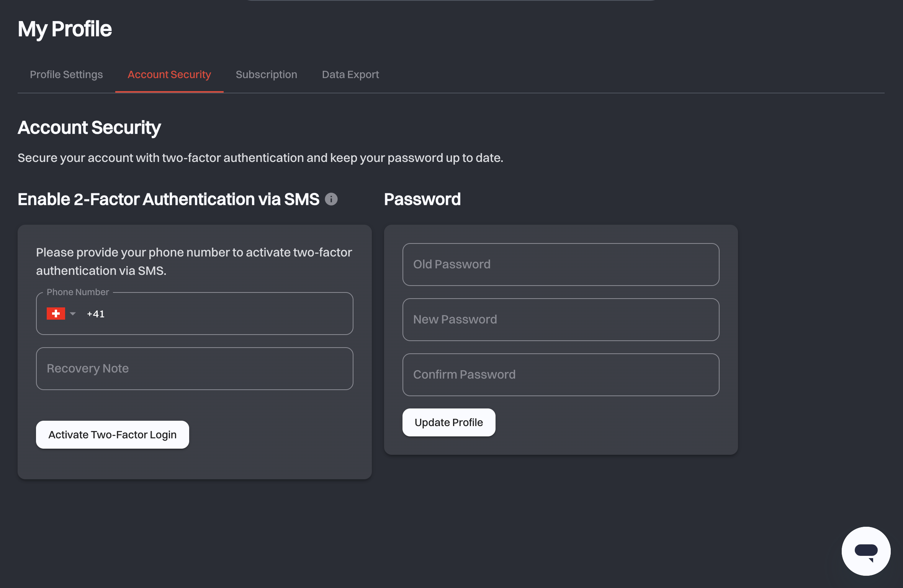This screenshot has width=903, height=588.
Task: Focus the Phone Number input field
Action: coord(195,314)
